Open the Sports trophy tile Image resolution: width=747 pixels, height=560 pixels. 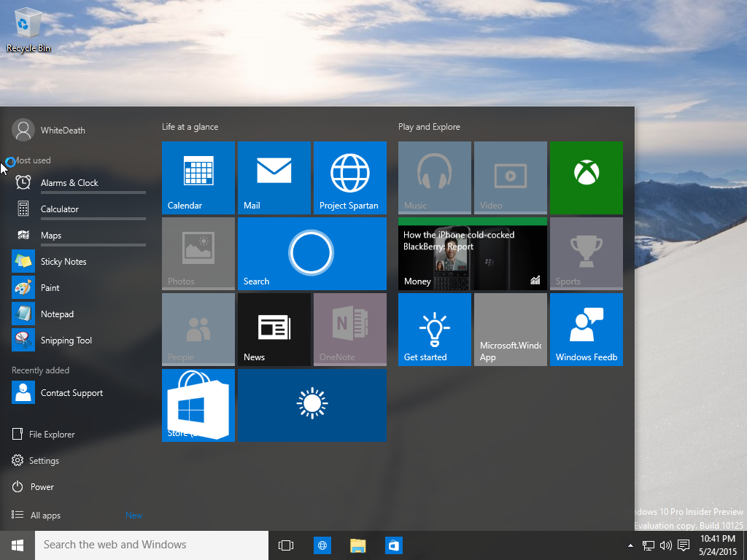click(586, 253)
